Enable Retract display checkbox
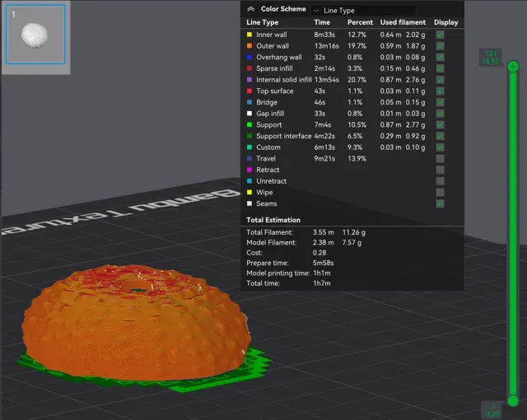The width and height of the screenshot is (527, 420). click(x=440, y=170)
